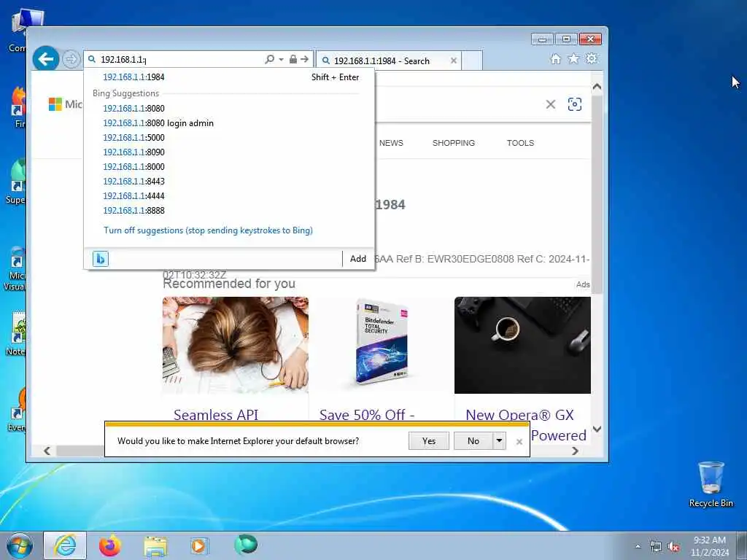Open Favorites star icon
The image size is (747, 560).
573,58
